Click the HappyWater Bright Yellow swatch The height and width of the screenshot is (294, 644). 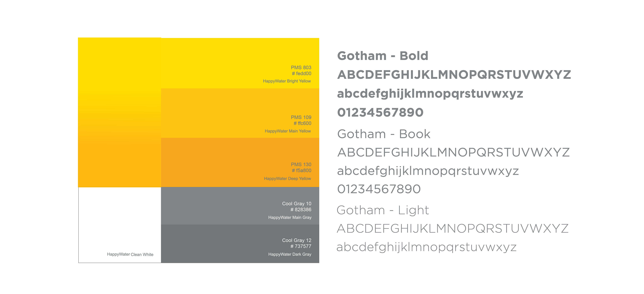point(240,63)
